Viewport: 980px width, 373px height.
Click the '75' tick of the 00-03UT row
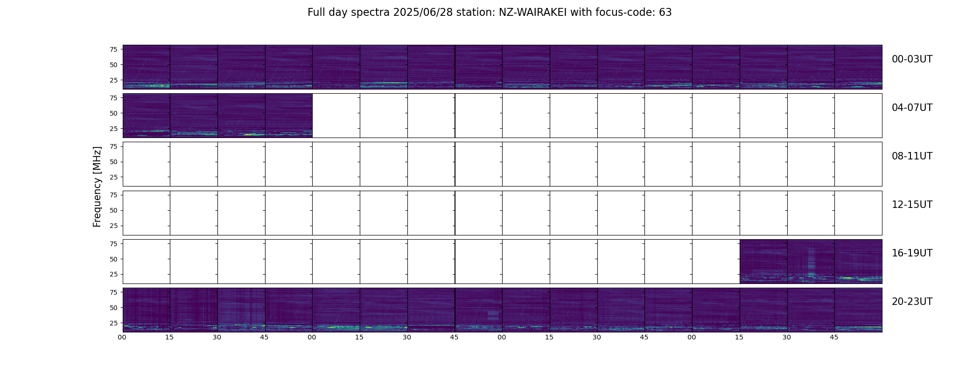[113, 49]
